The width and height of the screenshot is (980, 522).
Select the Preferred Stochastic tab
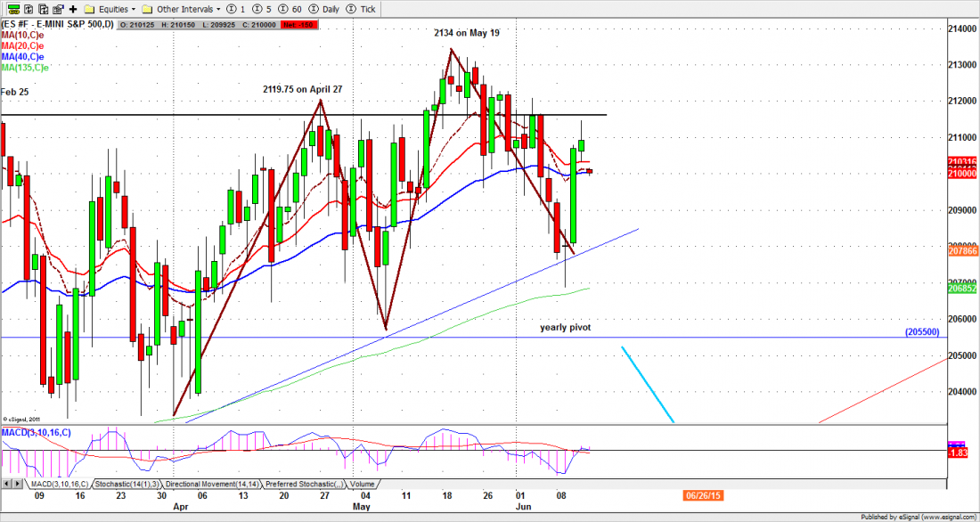click(303, 484)
